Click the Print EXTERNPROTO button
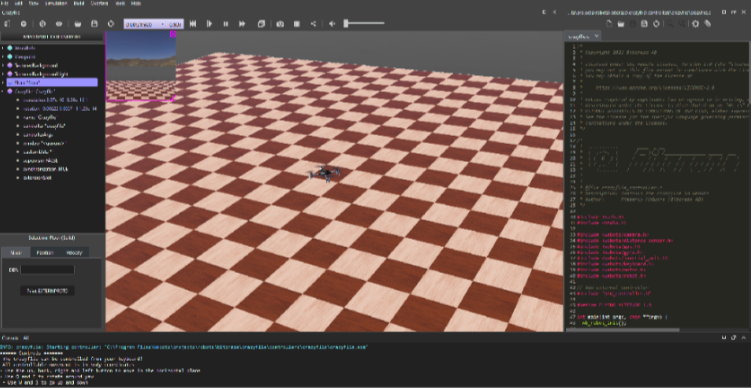Image resolution: width=752 pixels, height=388 pixels. [x=47, y=291]
